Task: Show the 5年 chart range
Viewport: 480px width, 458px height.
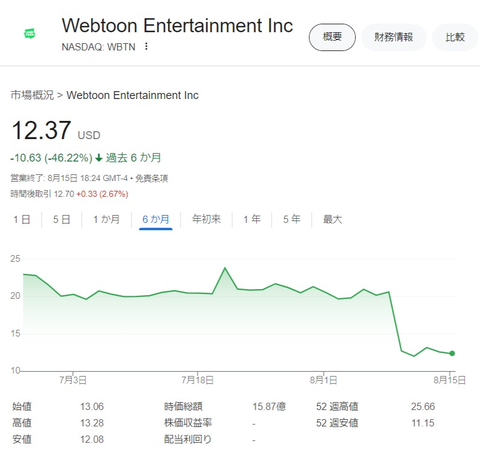Action: click(x=292, y=219)
